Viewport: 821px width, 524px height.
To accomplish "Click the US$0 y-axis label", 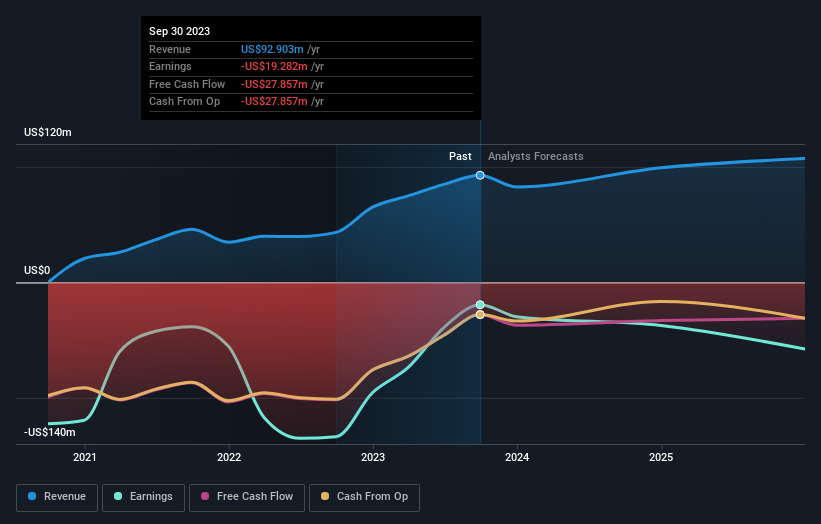I will 37,271.
